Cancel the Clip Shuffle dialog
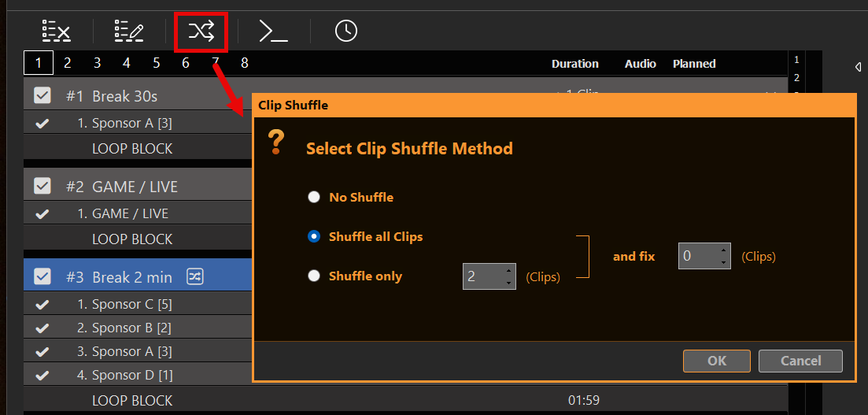This screenshot has height=415, width=868. pos(800,361)
